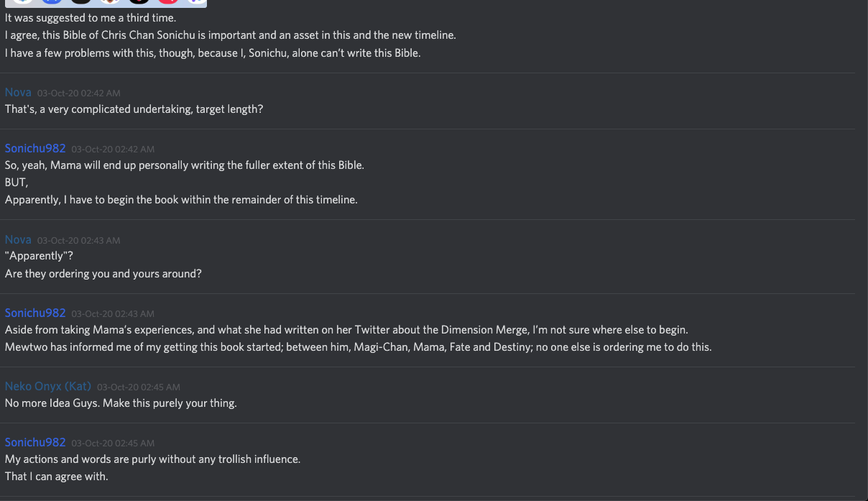
Task: Click the line starting "So, yeah, Mama will"
Action: coord(185,165)
